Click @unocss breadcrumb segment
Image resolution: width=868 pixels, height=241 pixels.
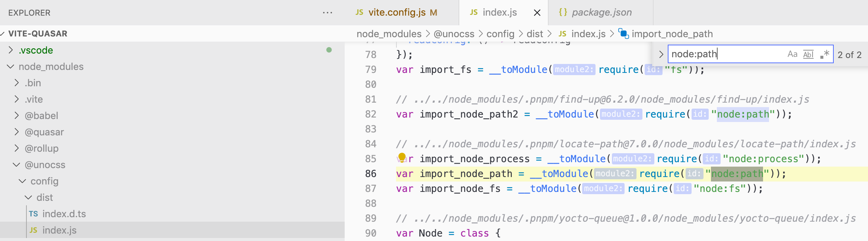(x=454, y=34)
